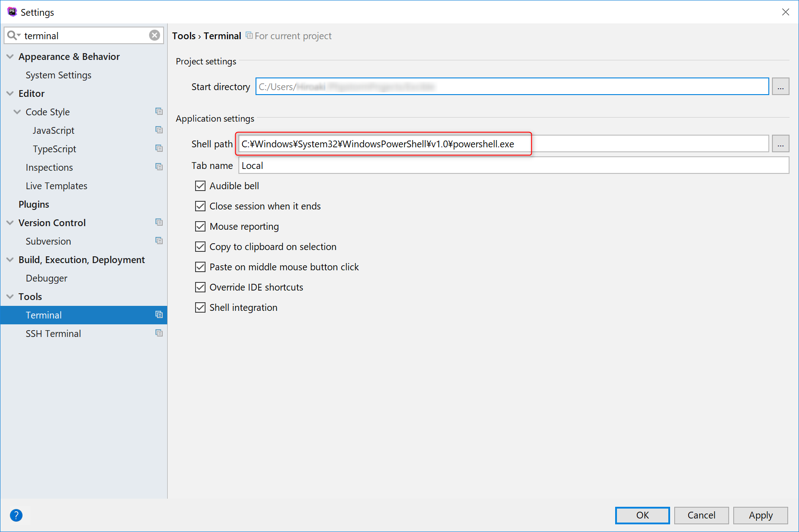This screenshot has height=532, width=799.
Task: Click the help question mark icon
Action: click(16, 515)
